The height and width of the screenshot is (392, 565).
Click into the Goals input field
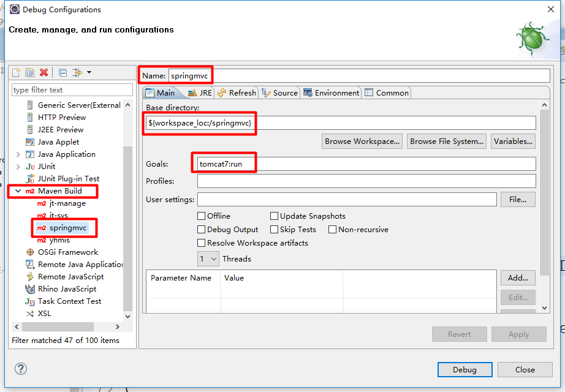[366, 164]
